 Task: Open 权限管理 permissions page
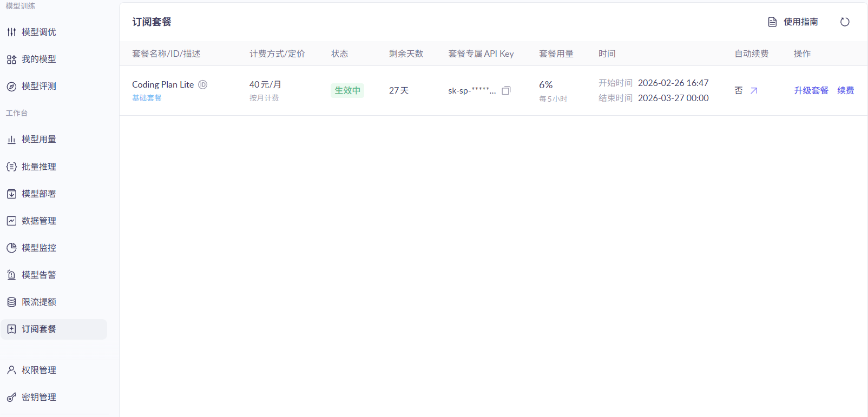coord(38,370)
